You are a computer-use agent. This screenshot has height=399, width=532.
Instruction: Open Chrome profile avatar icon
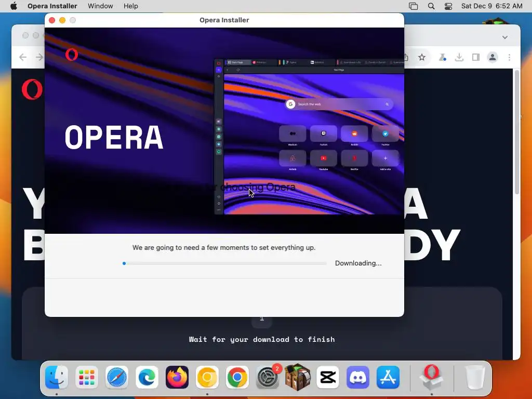493,57
